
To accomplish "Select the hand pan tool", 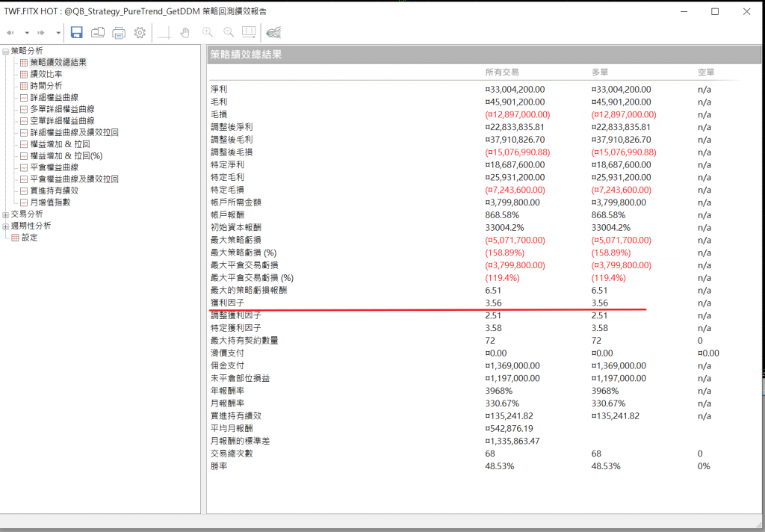I will 185,32.
